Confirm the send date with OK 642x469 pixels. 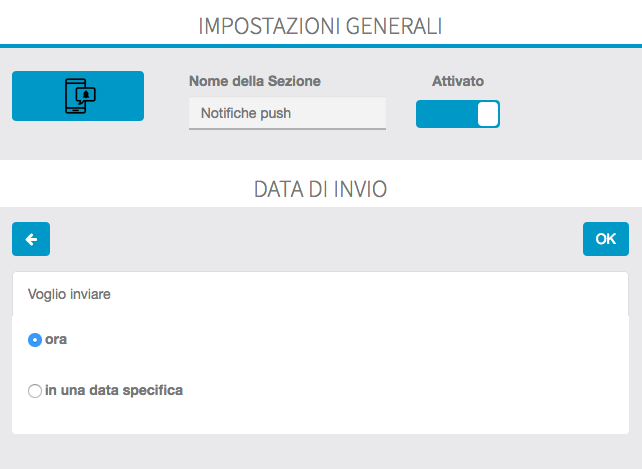coord(606,239)
